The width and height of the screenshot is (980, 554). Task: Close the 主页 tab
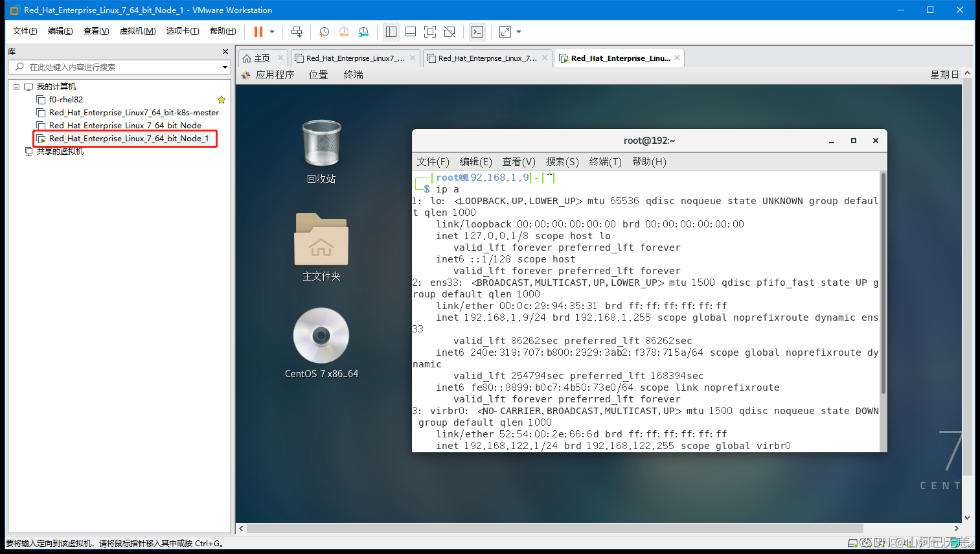pos(280,58)
